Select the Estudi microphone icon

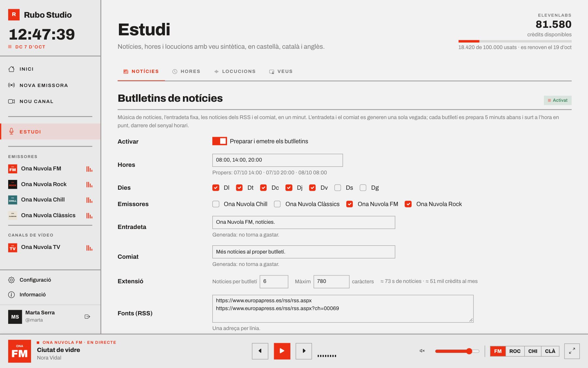click(x=11, y=131)
